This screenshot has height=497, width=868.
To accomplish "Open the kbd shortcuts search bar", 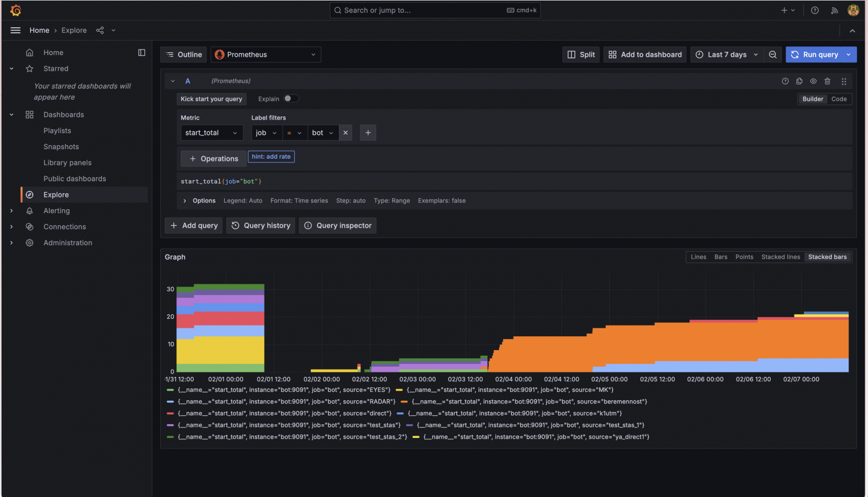I will coord(435,10).
